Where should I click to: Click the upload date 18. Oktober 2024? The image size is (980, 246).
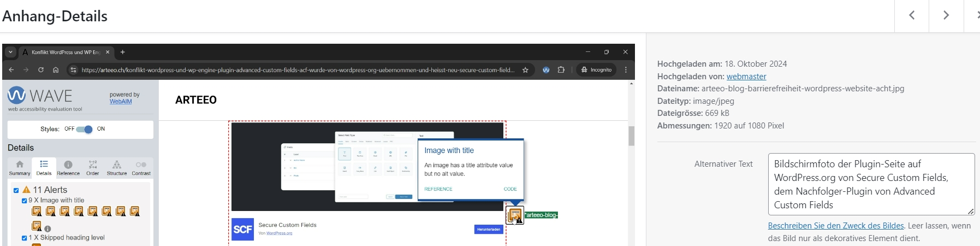pos(756,64)
